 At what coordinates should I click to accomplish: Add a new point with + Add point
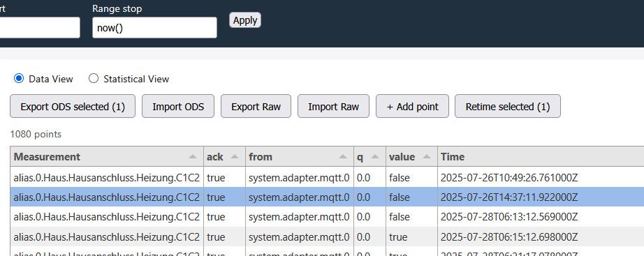[412, 106]
